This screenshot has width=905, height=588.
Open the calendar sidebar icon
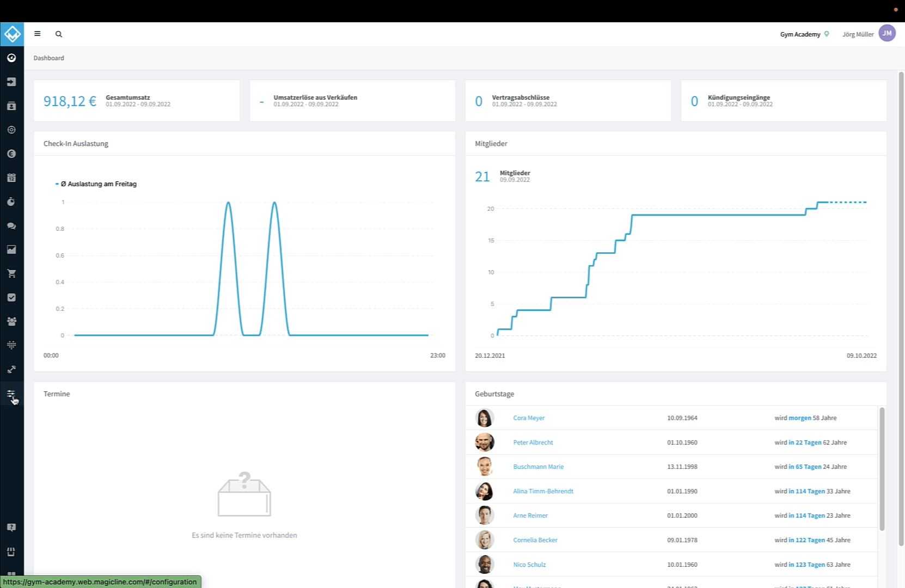pyautogui.click(x=11, y=177)
